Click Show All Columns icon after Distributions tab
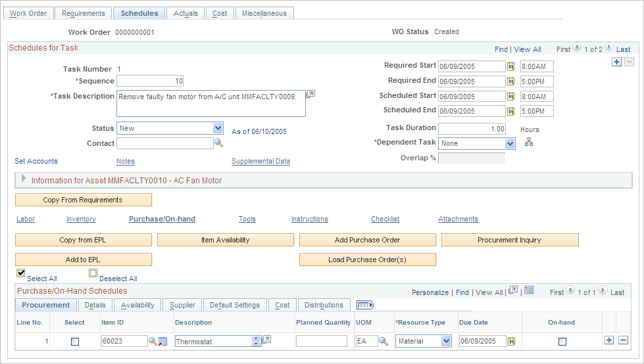Viewport: 644px width, 364px height. (364, 305)
